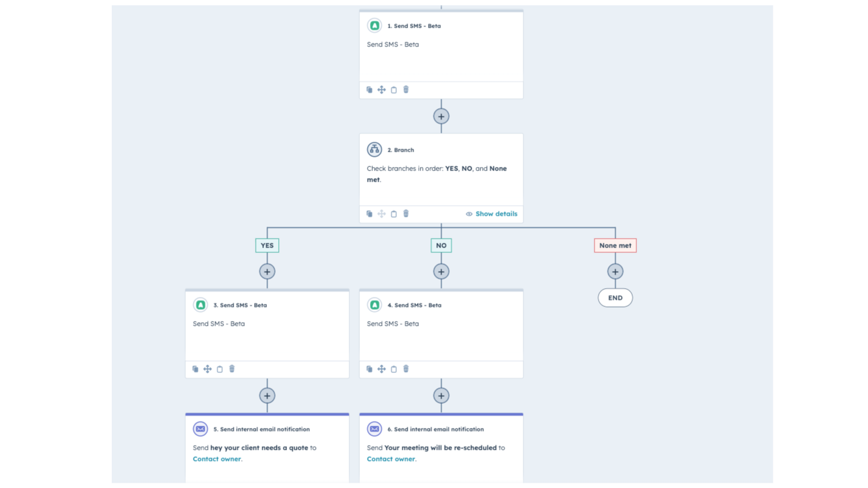Screen dimensions: 868x488
Task: Move the step 4 Send SMS action
Action: click(382, 369)
